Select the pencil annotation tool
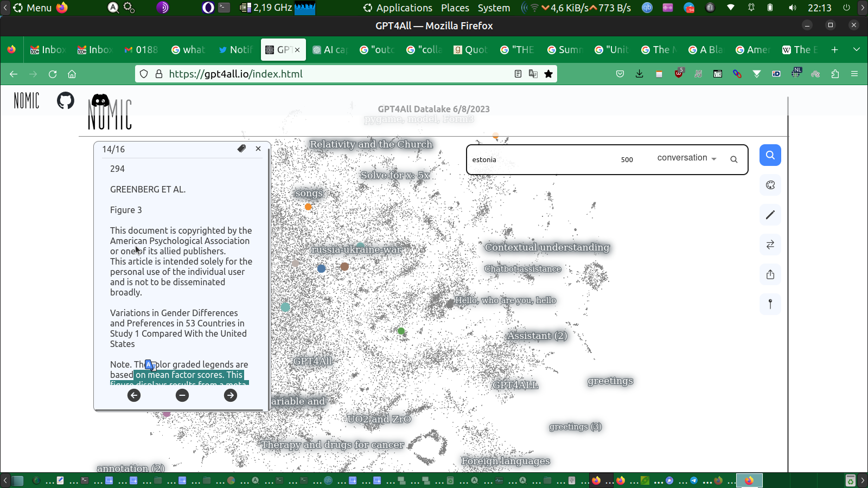This screenshot has height=488, width=868. click(x=770, y=215)
